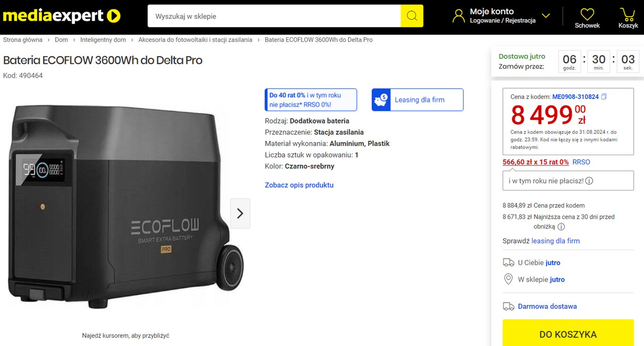The width and height of the screenshot is (644, 346).
Task: Click the Moje konto user icon
Action: (x=458, y=16)
